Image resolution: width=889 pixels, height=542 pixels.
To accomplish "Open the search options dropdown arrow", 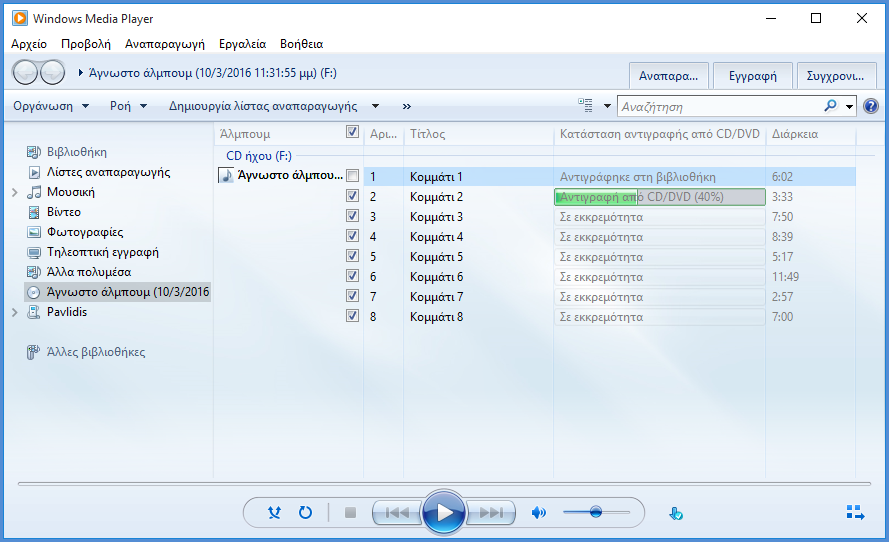I will pyautogui.click(x=849, y=106).
